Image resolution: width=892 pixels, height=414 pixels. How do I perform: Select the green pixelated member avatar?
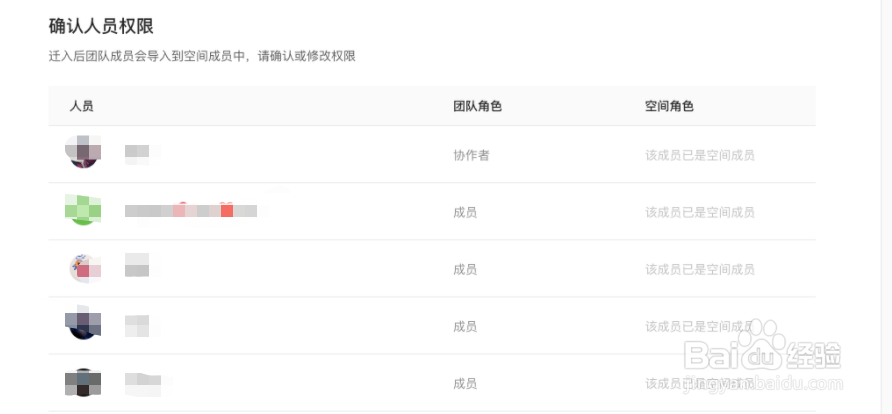(x=83, y=209)
